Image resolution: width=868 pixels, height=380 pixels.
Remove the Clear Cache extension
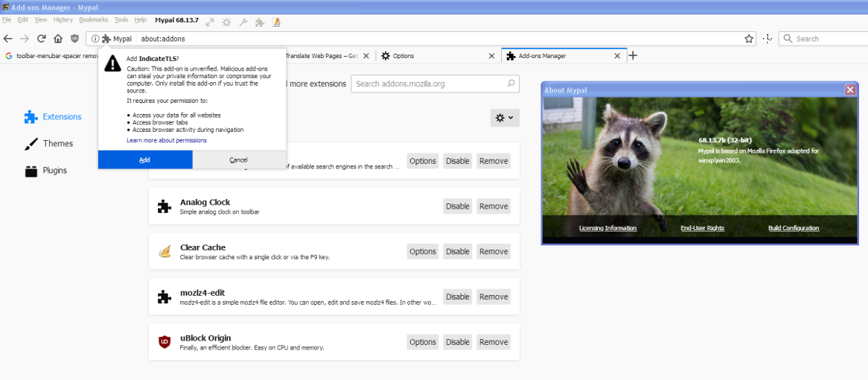click(x=494, y=252)
